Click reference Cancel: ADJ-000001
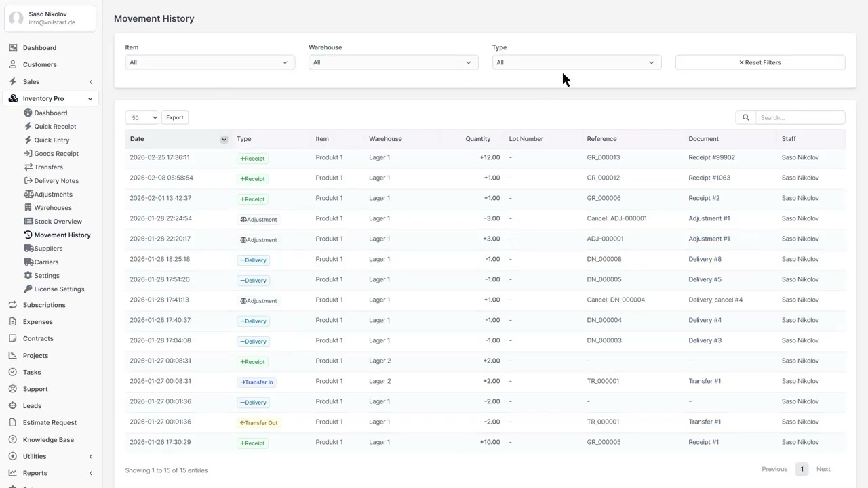 coord(617,218)
